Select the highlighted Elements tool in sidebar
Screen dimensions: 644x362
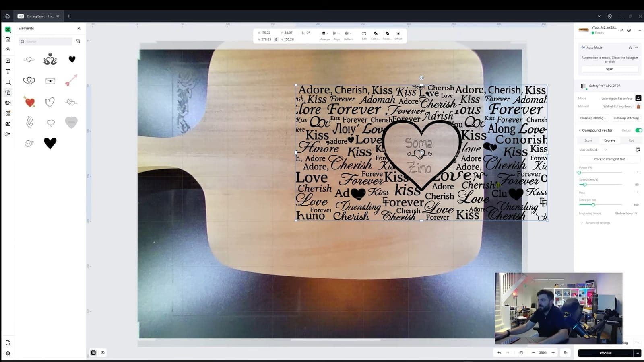[8, 93]
